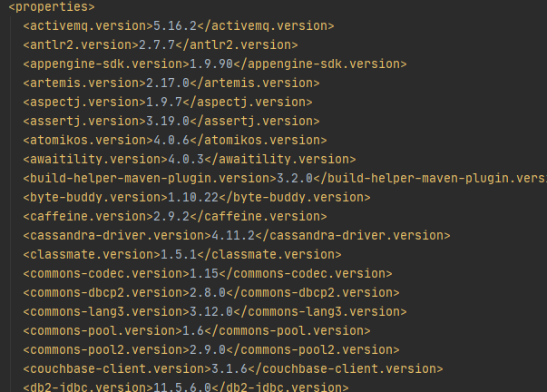Image resolution: width=547 pixels, height=392 pixels.
Task: Click assertj.version value 3.19.0
Action: coord(168,121)
